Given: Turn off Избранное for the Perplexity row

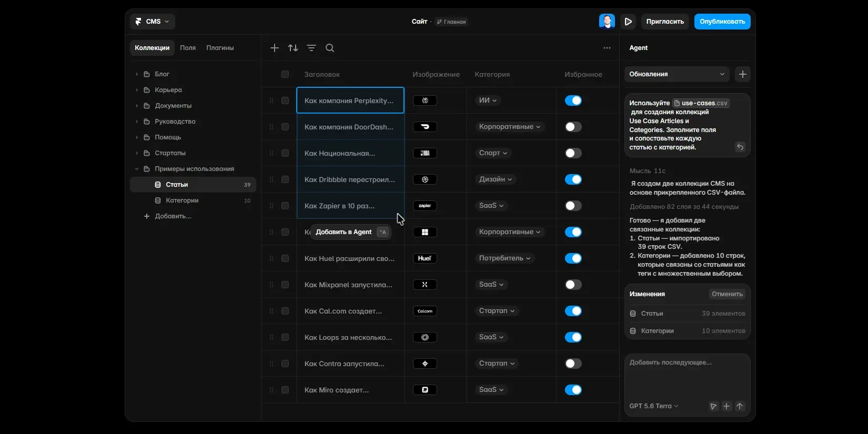Looking at the screenshot, I should click(x=573, y=100).
